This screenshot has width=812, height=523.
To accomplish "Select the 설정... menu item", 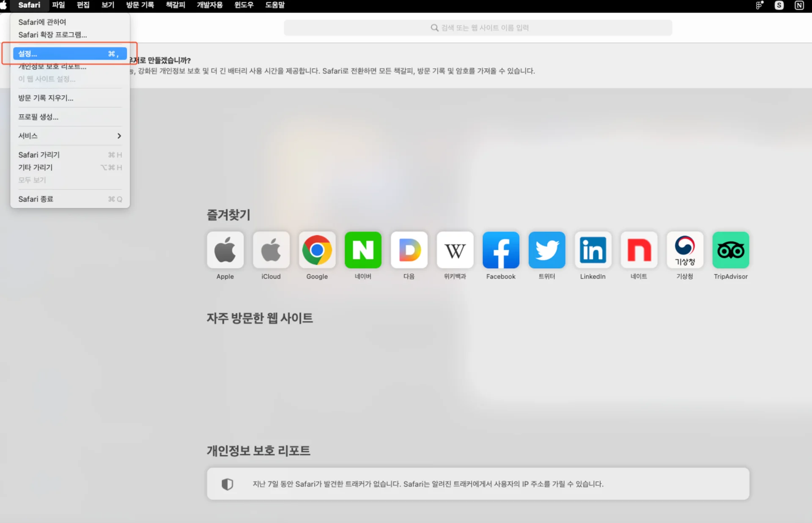I will coord(70,54).
